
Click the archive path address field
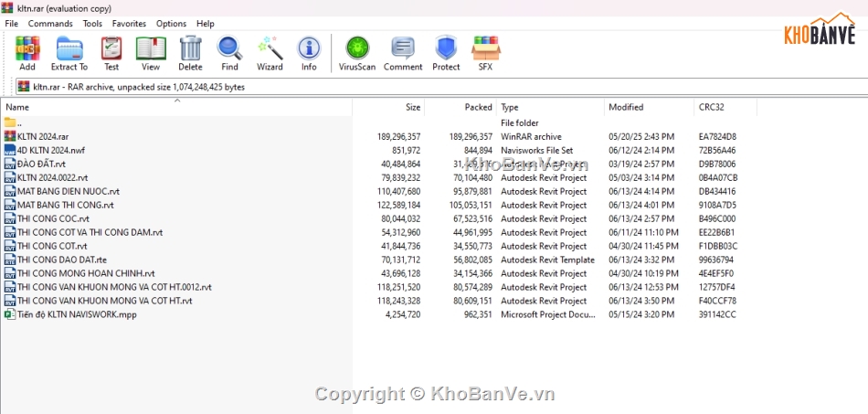click(x=443, y=86)
